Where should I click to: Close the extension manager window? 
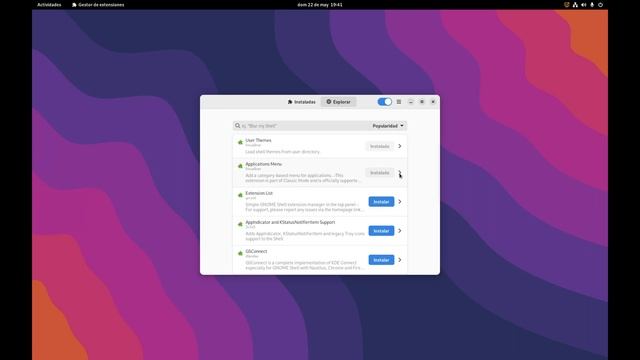[x=433, y=102]
